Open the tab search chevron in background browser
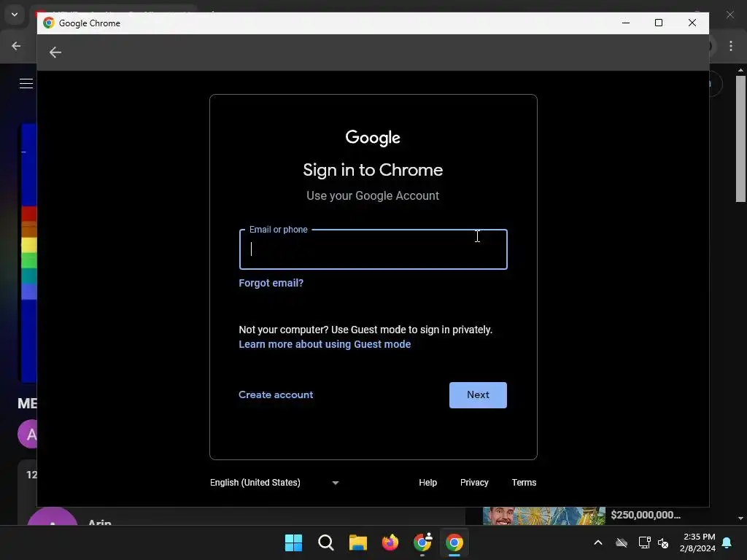This screenshot has width=747, height=560. click(x=15, y=15)
